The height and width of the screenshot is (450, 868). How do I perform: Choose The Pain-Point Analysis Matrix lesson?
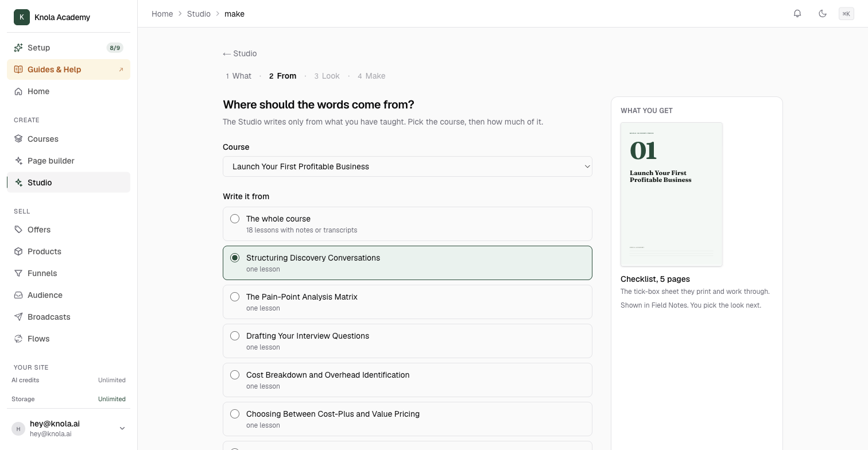coord(408,302)
